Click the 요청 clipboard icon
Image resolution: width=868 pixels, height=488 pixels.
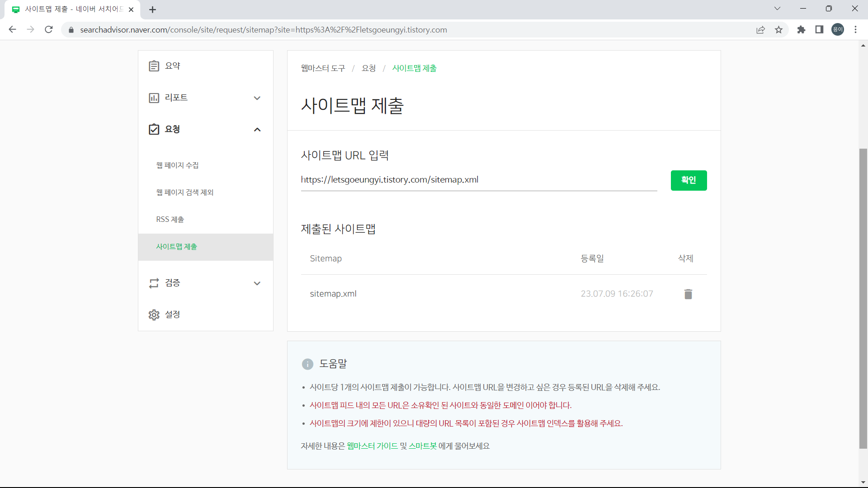click(x=154, y=129)
